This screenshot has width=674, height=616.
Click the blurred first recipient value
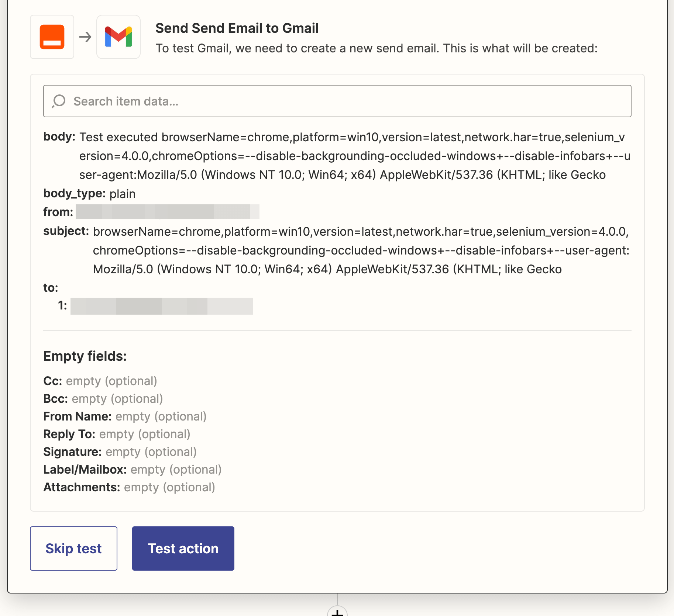(x=162, y=306)
